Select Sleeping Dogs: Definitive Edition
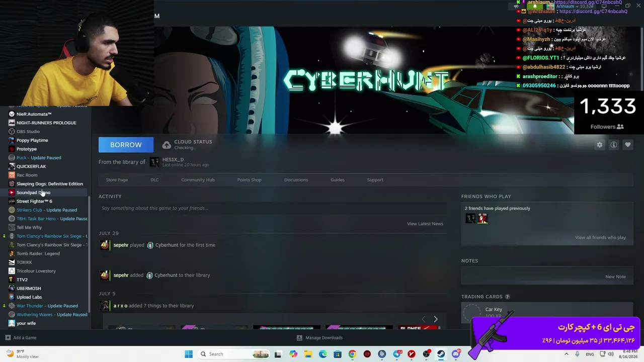This screenshot has width=644, height=362. (x=50, y=184)
